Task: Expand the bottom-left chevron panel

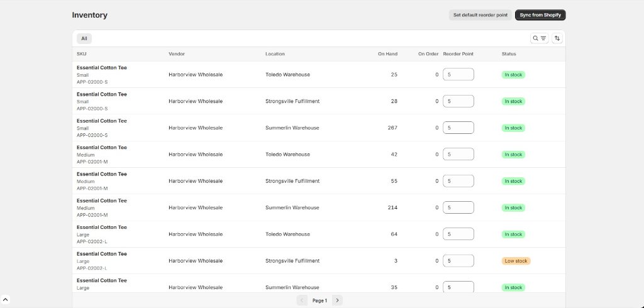Action: (x=6, y=299)
